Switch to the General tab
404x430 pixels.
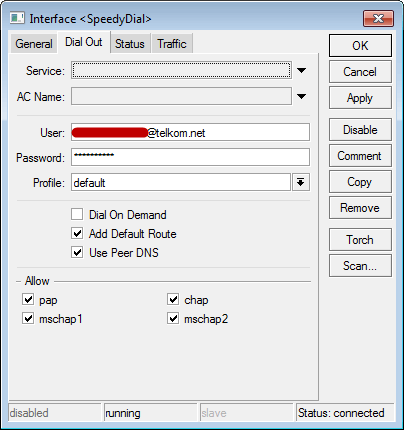(x=34, y=44)
